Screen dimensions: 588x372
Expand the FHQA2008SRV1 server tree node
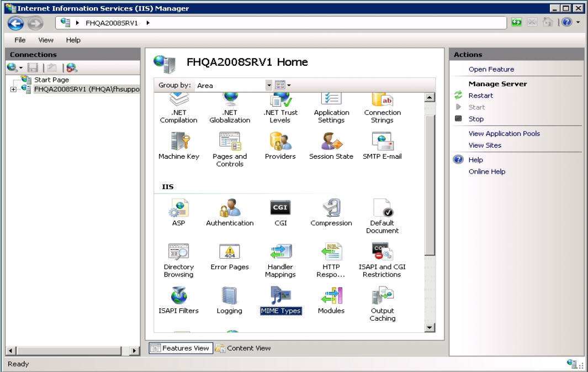(x=13, y=90)
